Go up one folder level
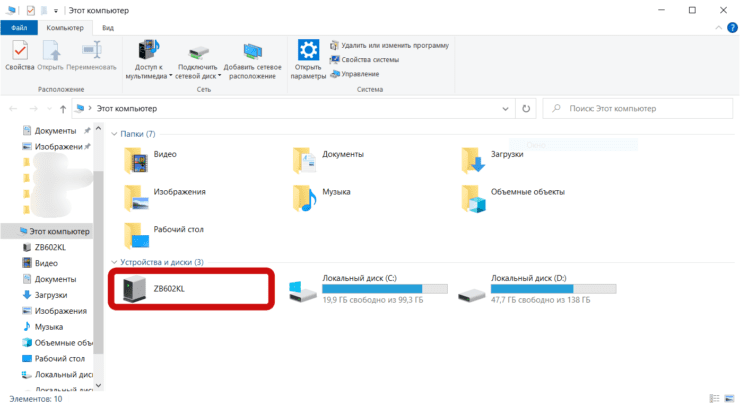 coord(63,109)
